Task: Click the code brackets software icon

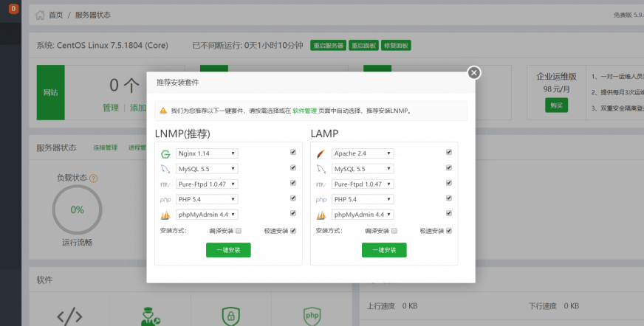Action: (x=69, y=316)
